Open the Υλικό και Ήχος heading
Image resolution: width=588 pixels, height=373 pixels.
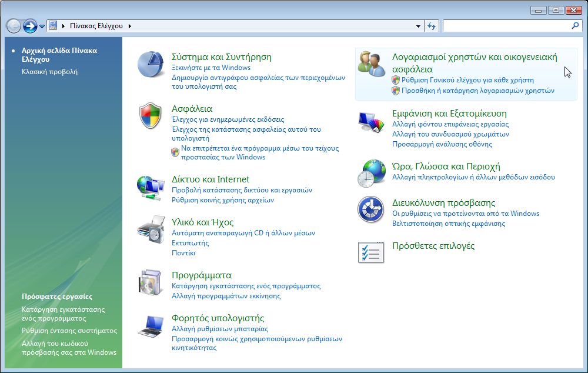(x=202, y=222)
